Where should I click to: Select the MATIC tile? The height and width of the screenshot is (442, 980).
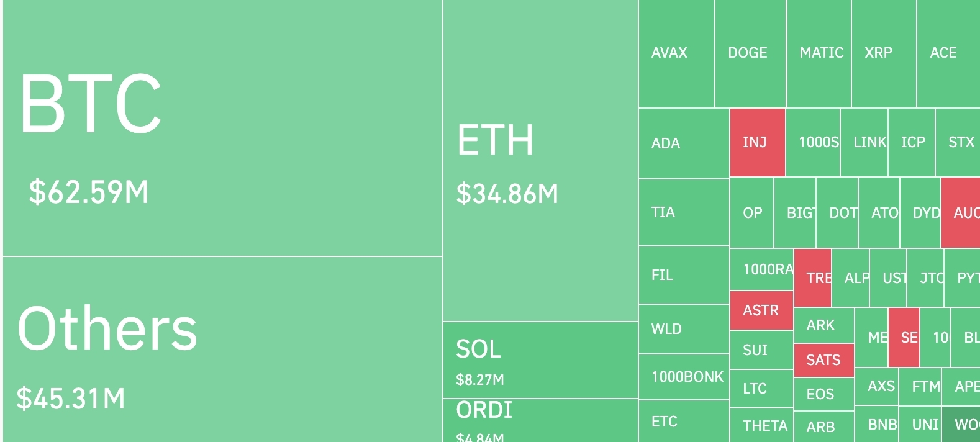pos(819,53)
